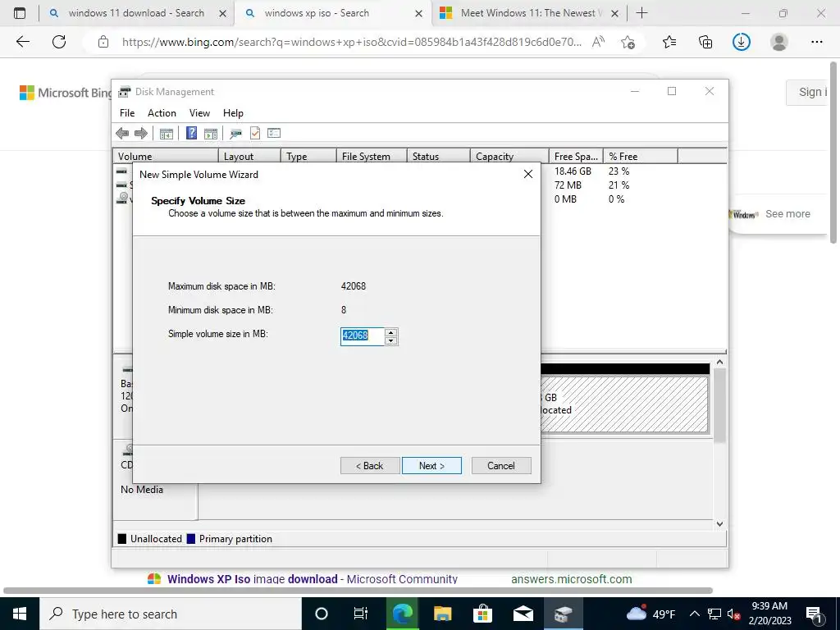Viewport: 840px width, 630px height.
Task: Click the disk pane scroll down arrow
Action: pos(720,524)
